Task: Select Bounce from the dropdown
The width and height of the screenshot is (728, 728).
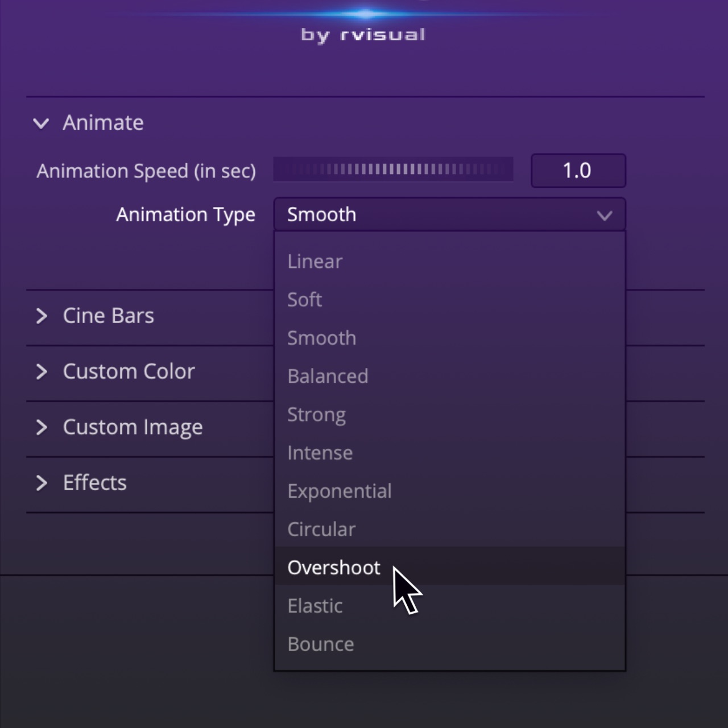Action: (x=321, y=644)
